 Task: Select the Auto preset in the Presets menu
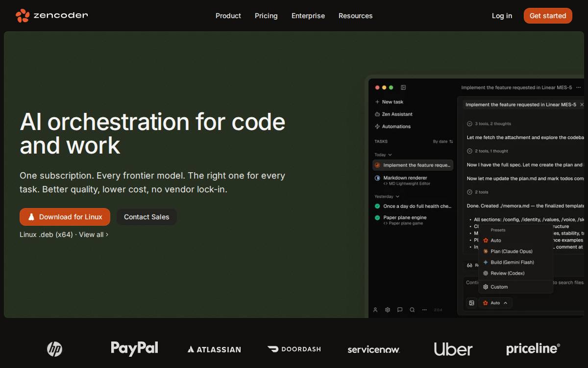(x=515, y=240)
